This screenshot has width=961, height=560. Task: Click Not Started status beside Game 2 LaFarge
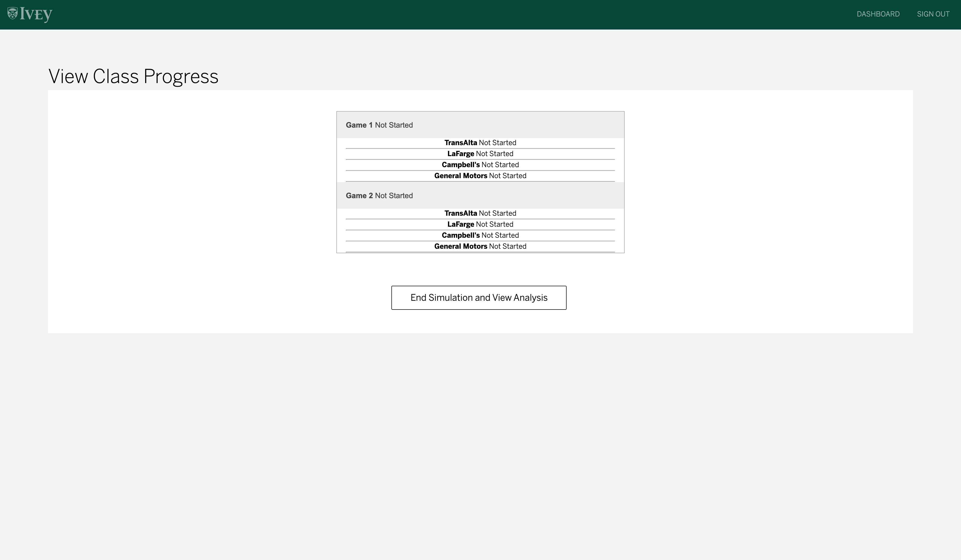click(x=495, y=224)
